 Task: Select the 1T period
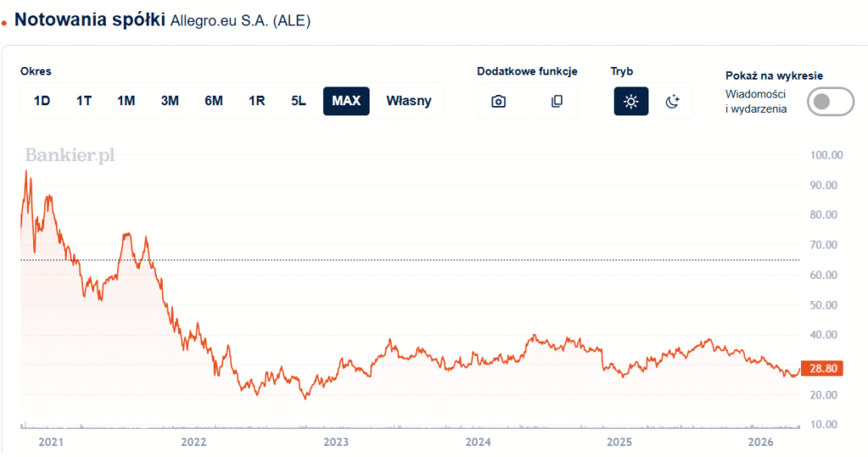84,101
